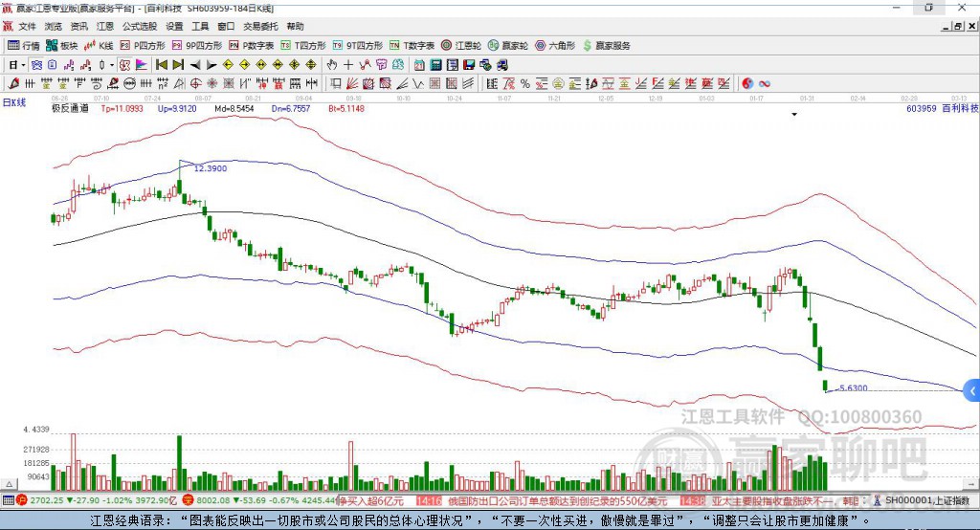Open the 六角形 hexagon tool
The height and width of the screenshot is (530, 980).
click(555, 46)
